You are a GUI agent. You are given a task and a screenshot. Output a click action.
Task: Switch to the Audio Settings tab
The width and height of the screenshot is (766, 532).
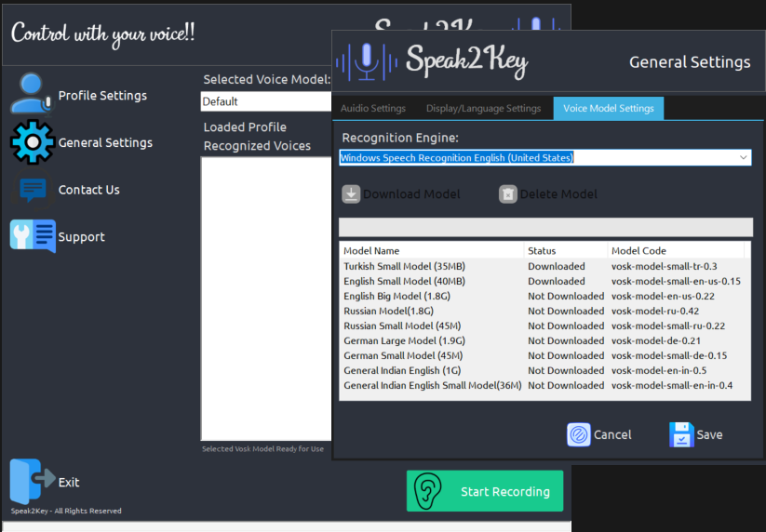[373, 108]
